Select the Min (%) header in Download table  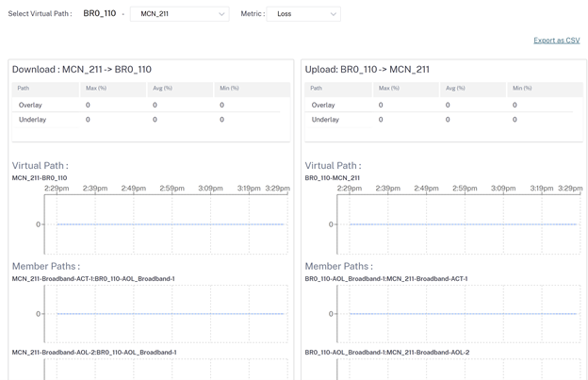point(253,89)
